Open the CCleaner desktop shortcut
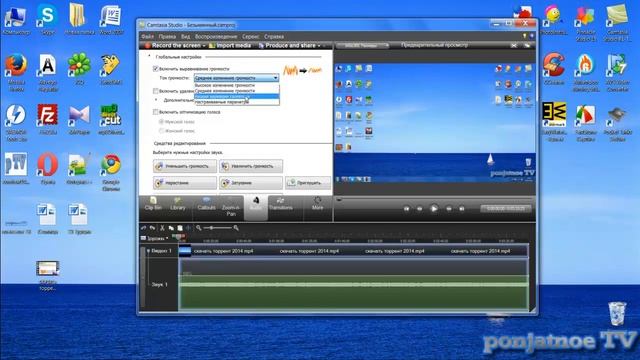The width and height of the screenshot is (640, 360). 554,69
